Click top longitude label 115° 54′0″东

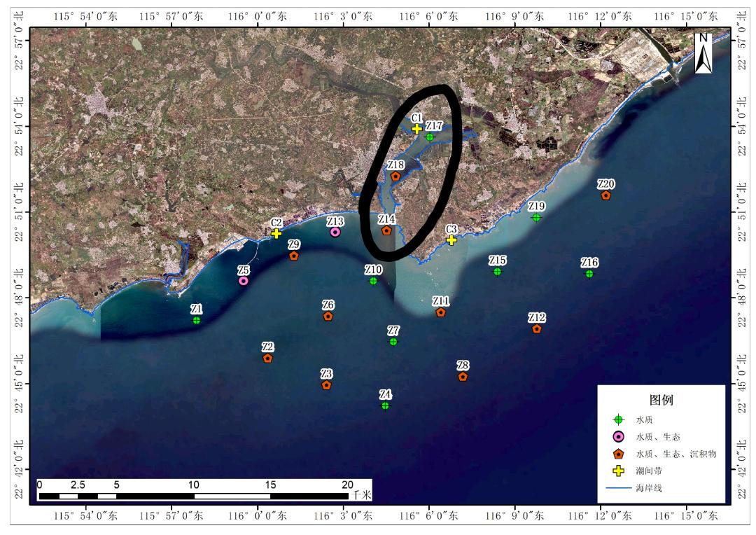point(85,16)
